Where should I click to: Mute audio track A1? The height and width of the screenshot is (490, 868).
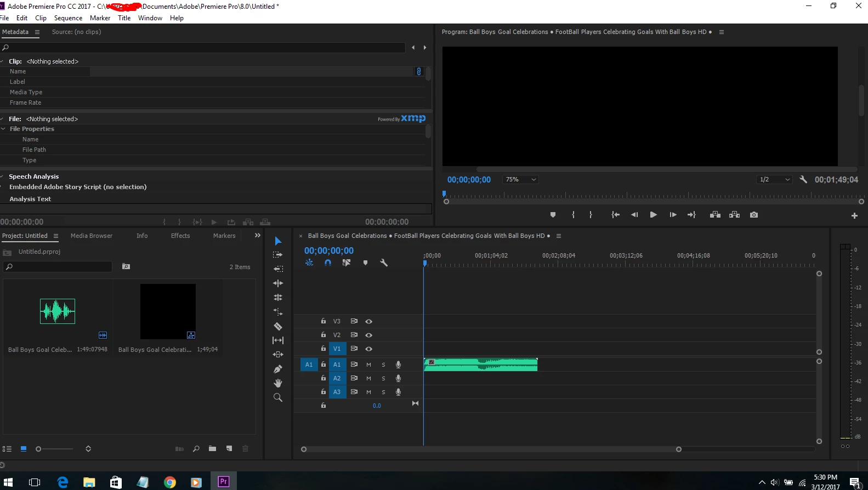point(368,364)
